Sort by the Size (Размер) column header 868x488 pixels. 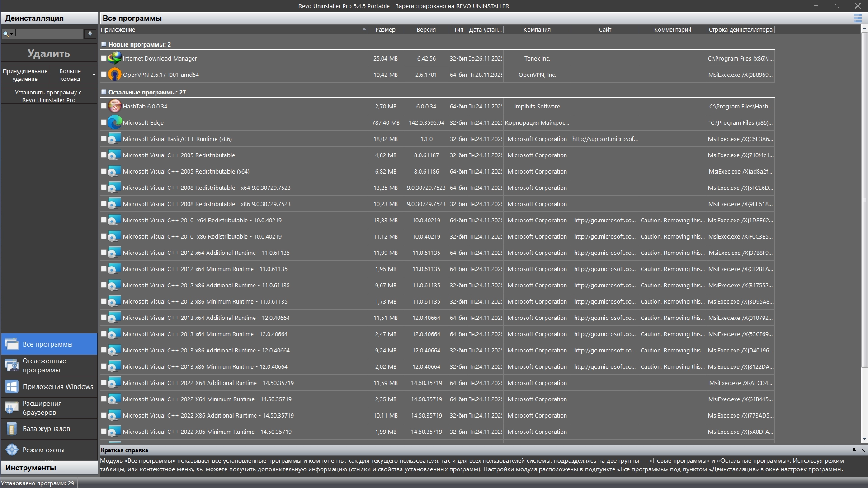pyautogui.click(x=385, y=30)
